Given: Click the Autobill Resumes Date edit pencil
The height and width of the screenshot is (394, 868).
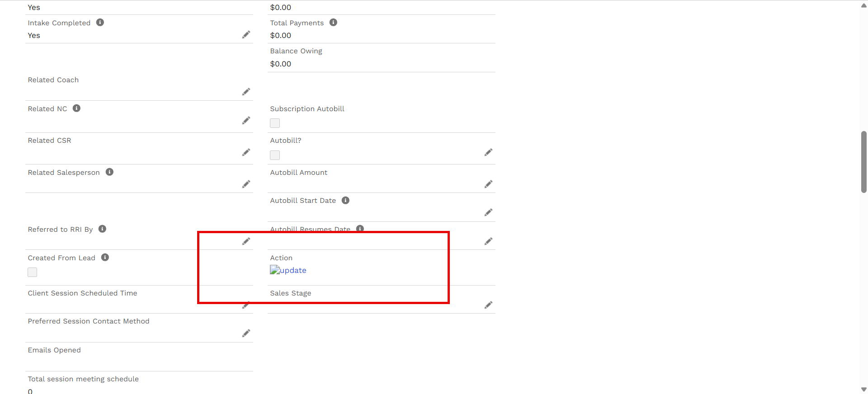Looking at the screenshot, I should click(488, 241).
